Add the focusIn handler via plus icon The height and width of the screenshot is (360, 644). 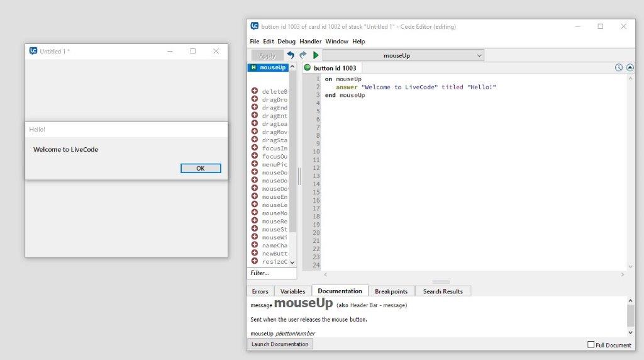point(255,148)
